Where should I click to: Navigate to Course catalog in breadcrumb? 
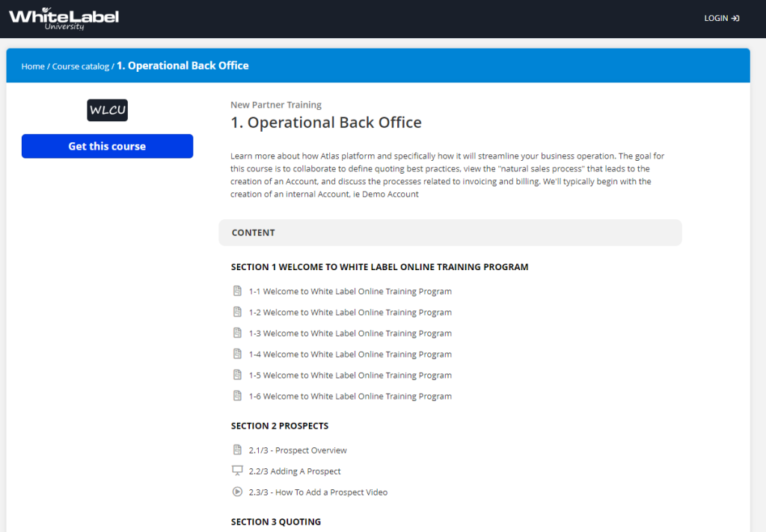(x=80, y=67)
